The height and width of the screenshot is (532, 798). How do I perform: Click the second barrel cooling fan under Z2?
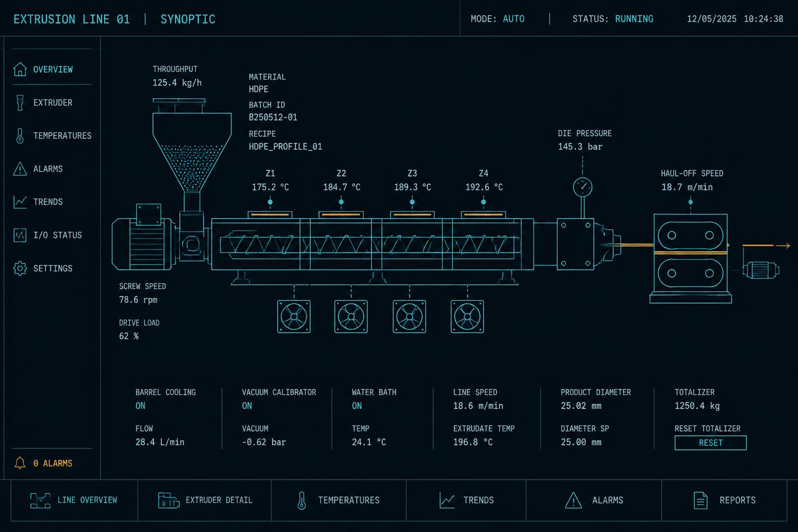351,316
